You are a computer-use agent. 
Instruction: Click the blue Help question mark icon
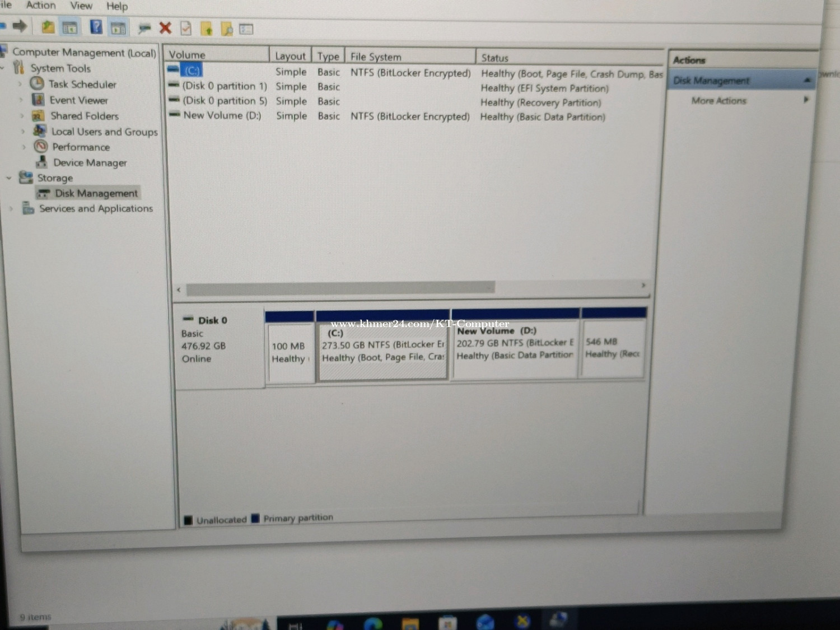point(96,27)
